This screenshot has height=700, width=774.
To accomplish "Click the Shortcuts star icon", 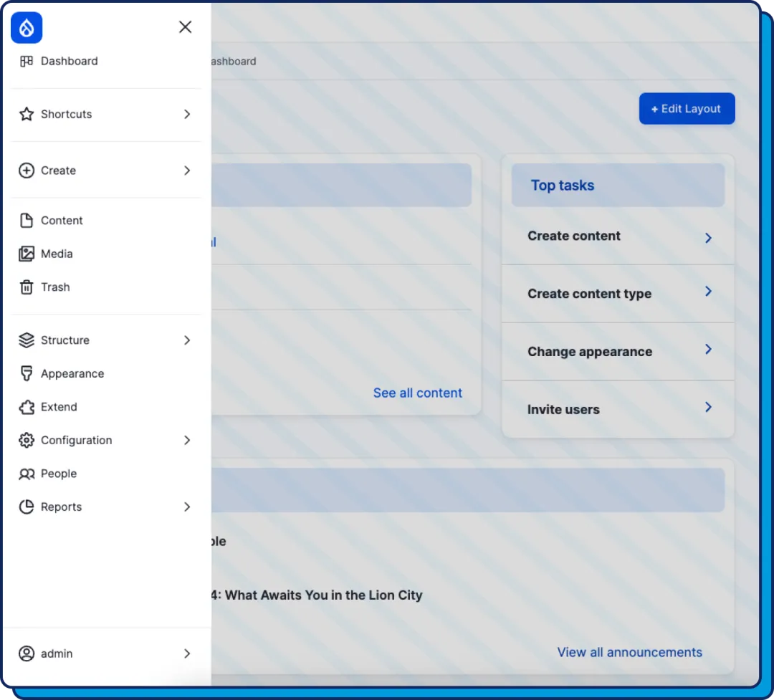I will point(27,114).
